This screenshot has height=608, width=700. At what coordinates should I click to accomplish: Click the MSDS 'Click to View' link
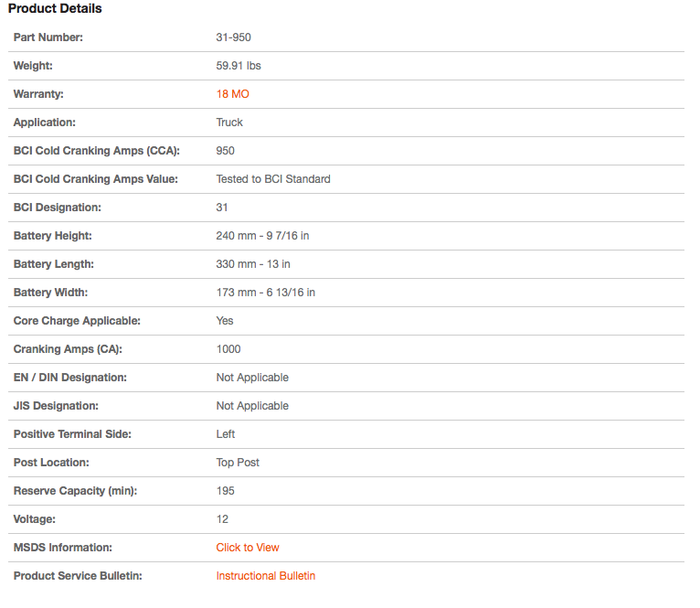point(248,548)
